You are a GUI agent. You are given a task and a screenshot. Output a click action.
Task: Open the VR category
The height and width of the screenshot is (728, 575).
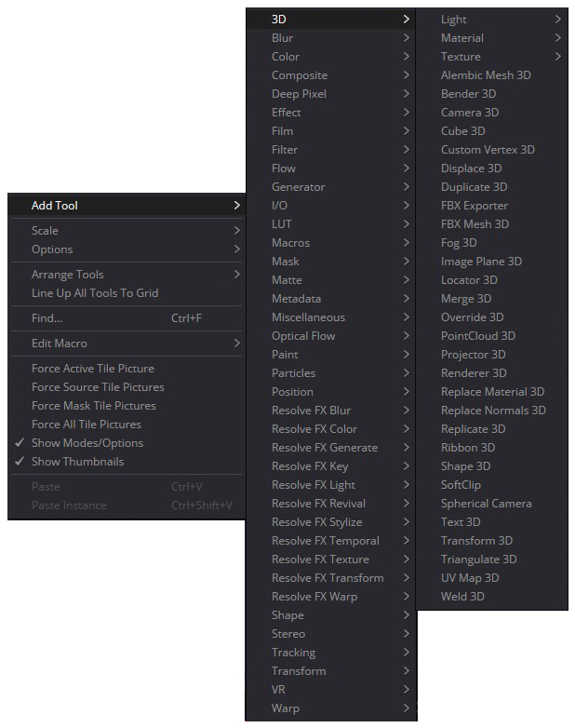point(331,690)
